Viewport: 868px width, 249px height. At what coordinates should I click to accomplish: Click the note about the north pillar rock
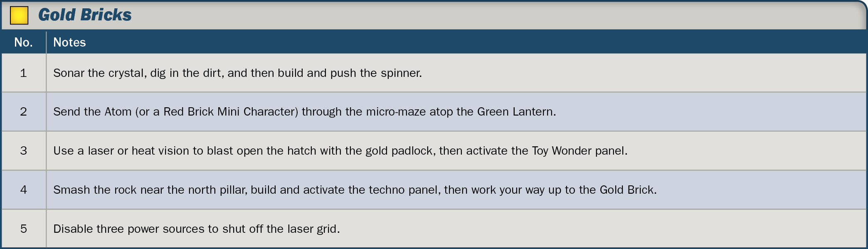pos(355,190)
